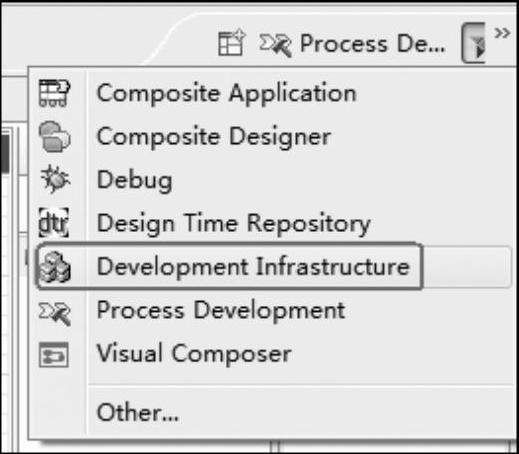This screenshot has height=454, width=519.
Task: Switch to the Debug perspective
Action: coord(134,180)
